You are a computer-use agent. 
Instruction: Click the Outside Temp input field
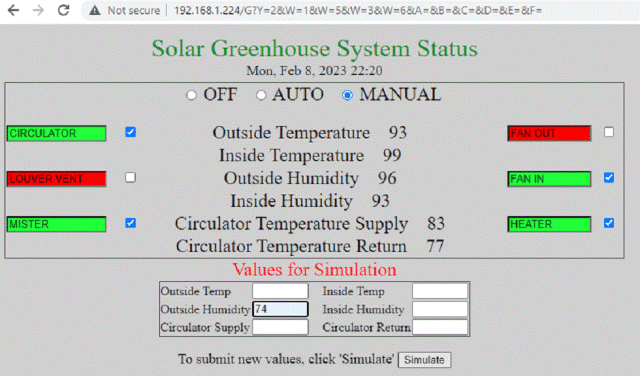(280, 291)
